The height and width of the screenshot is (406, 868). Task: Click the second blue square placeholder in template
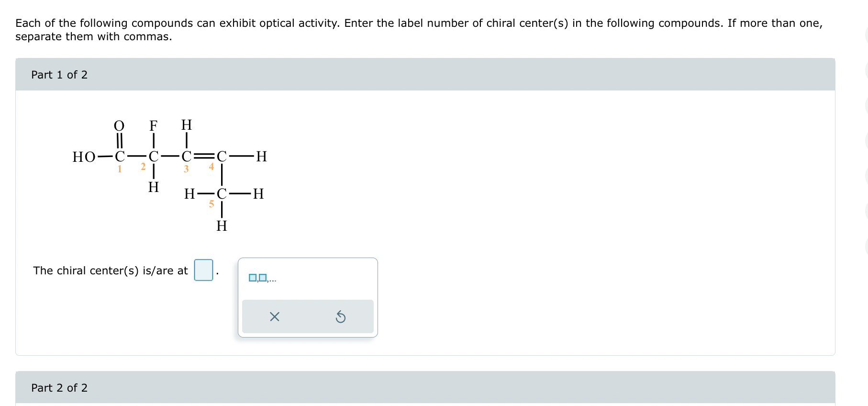(262, 277)
